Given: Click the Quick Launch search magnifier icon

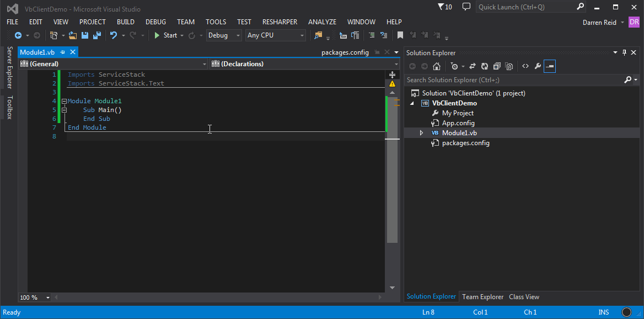Looking at the screenshot, I should point(580,7).
